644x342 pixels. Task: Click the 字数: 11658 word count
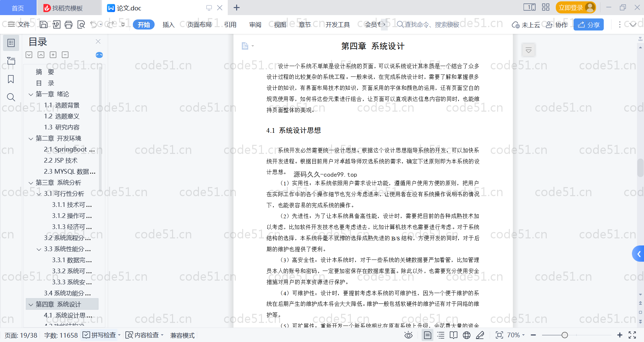coord(61,335)
